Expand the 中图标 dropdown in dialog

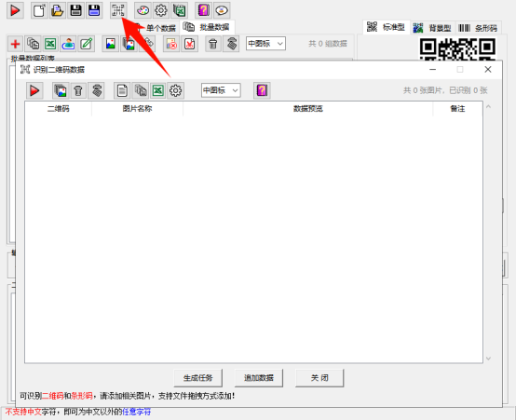pyautogui.click(x=221, y=90)
